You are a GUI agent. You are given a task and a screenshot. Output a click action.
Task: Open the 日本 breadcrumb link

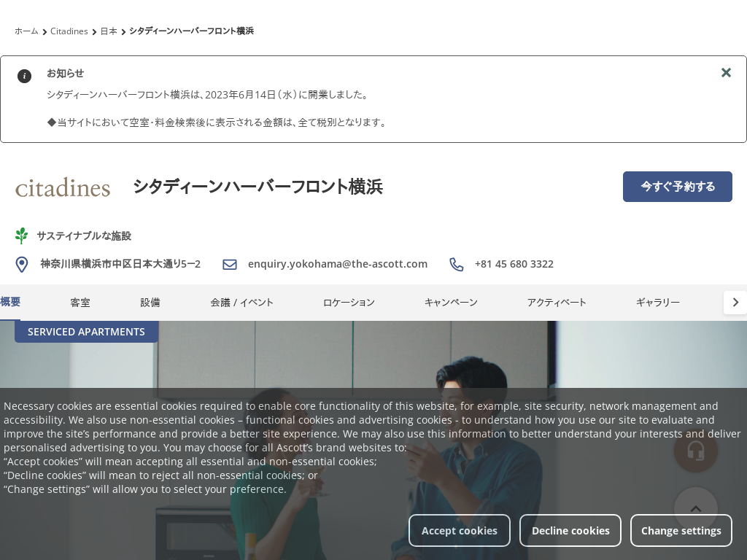(x=109, y=31)
